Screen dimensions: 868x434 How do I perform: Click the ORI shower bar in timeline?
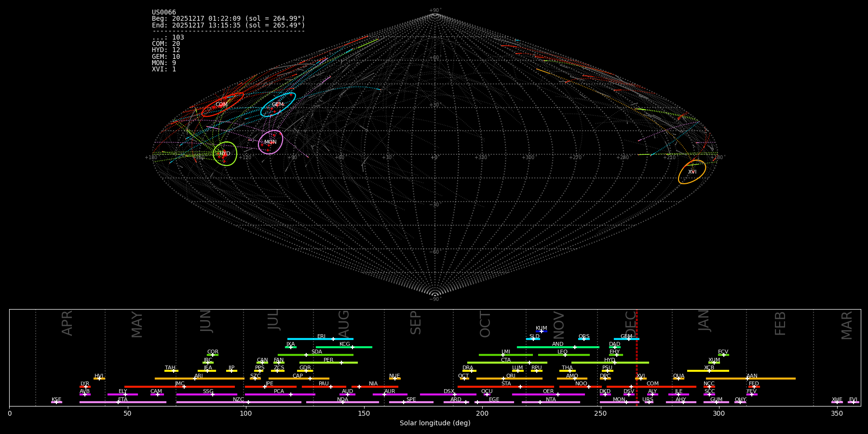point(509,379)
